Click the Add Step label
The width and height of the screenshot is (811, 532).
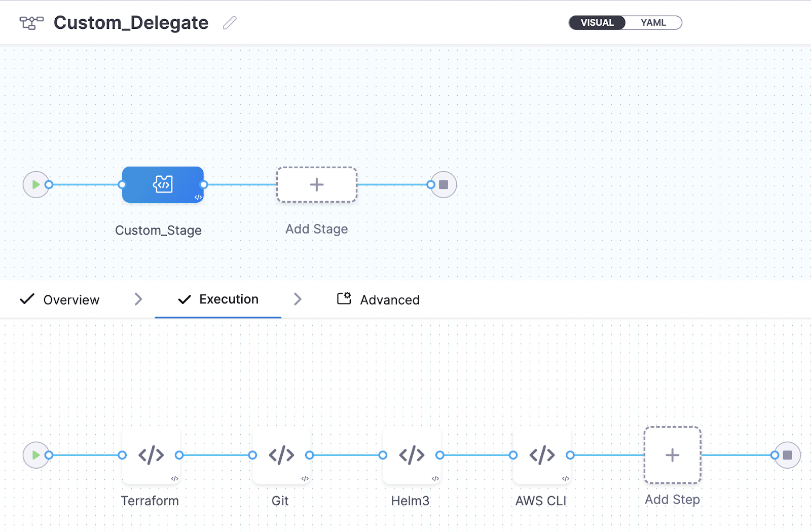pyautogui.click(x=672, y=500)
